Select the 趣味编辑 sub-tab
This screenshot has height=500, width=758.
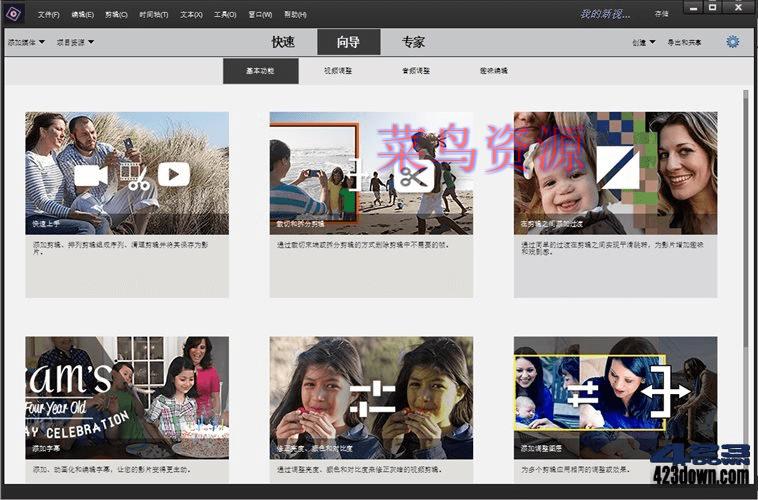point(494,71)
